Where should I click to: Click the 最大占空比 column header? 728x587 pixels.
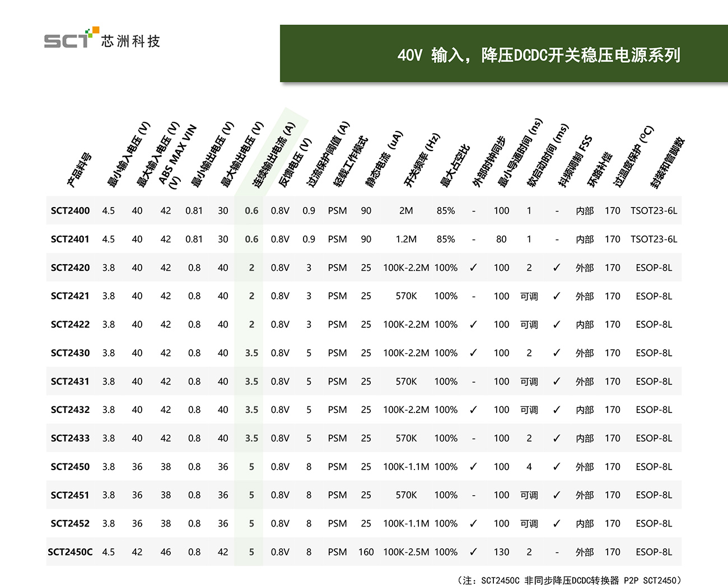pyautogui.click(x=455, y=166)
